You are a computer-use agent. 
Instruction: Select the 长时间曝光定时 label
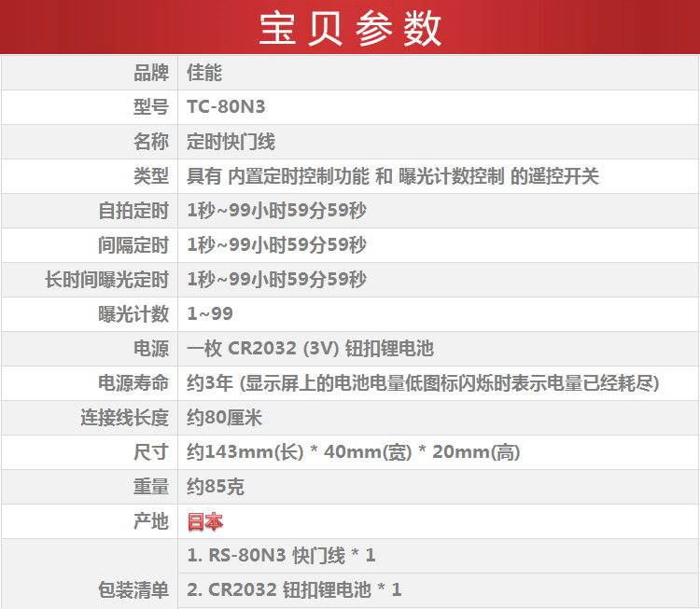coord(106,280)
